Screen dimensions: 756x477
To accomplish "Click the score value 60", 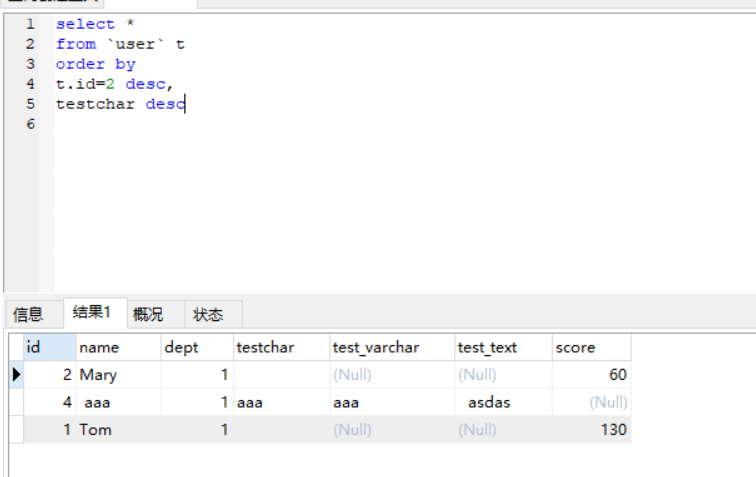I will (592, 375).
